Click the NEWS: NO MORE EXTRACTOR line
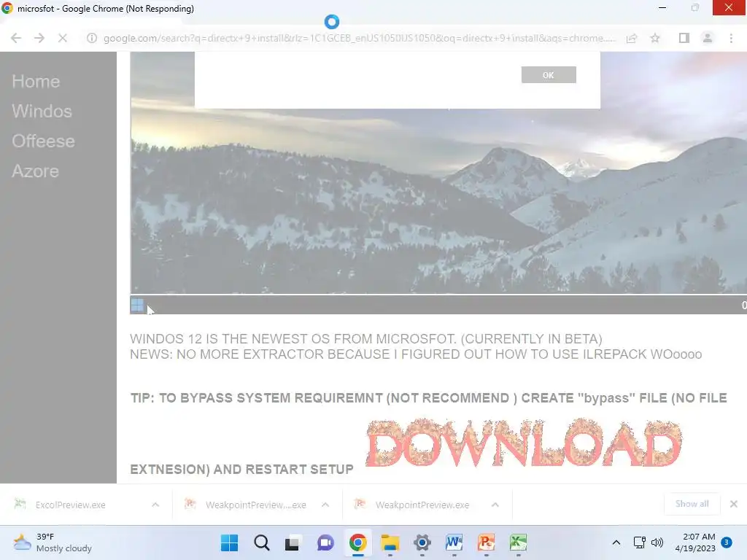Image resolution: width=747 pixels, height=560 pixels. coord(416,354)
